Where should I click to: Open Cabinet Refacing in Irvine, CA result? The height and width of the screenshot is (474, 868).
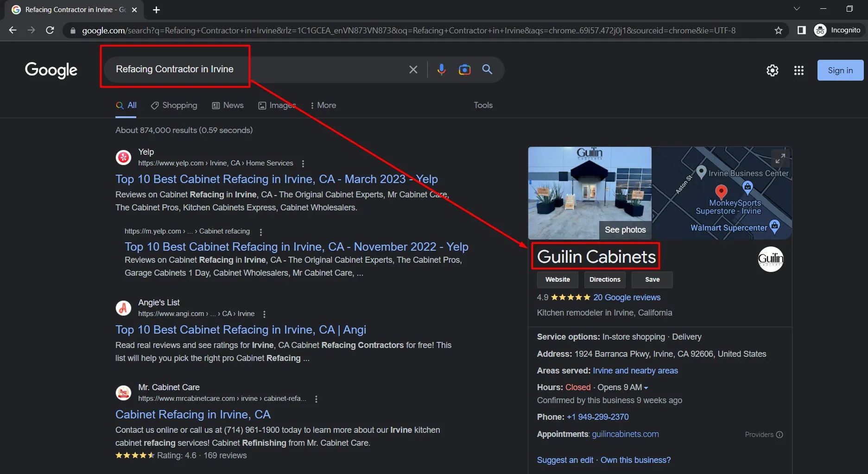193,415
